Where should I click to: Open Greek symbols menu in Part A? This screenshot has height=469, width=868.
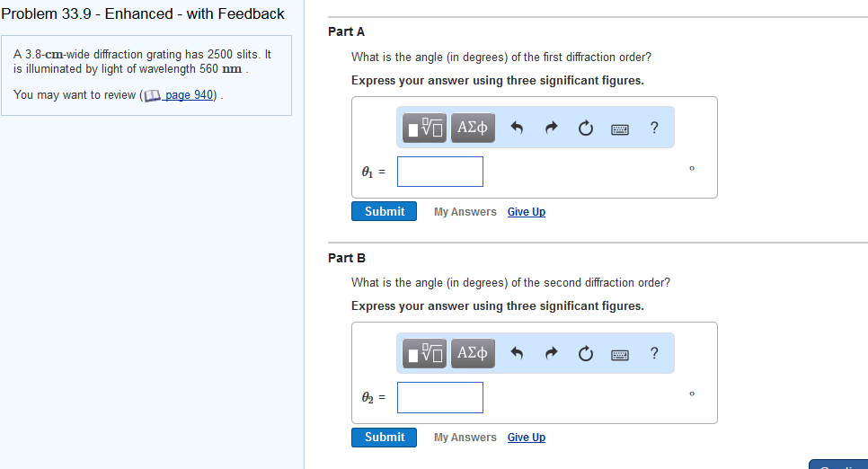point(472,128)
